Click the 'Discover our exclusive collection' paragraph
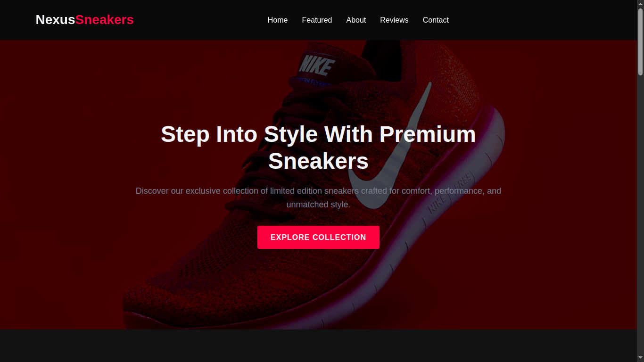The height and width of the screenshot is (362, 644). click(x=318, y=197)
